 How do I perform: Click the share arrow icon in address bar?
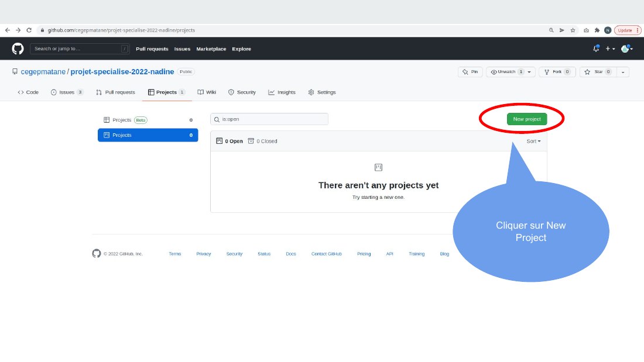tap(562, 30)
